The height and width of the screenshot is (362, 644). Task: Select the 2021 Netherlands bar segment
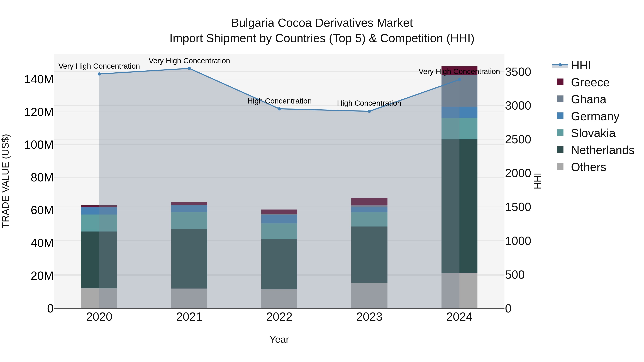(x=189, y=258)
